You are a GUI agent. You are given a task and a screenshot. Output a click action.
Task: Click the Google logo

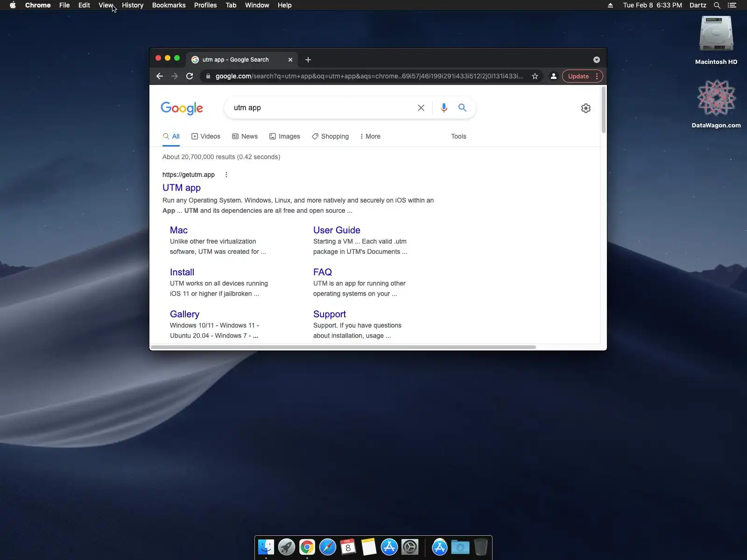[182, 108]
